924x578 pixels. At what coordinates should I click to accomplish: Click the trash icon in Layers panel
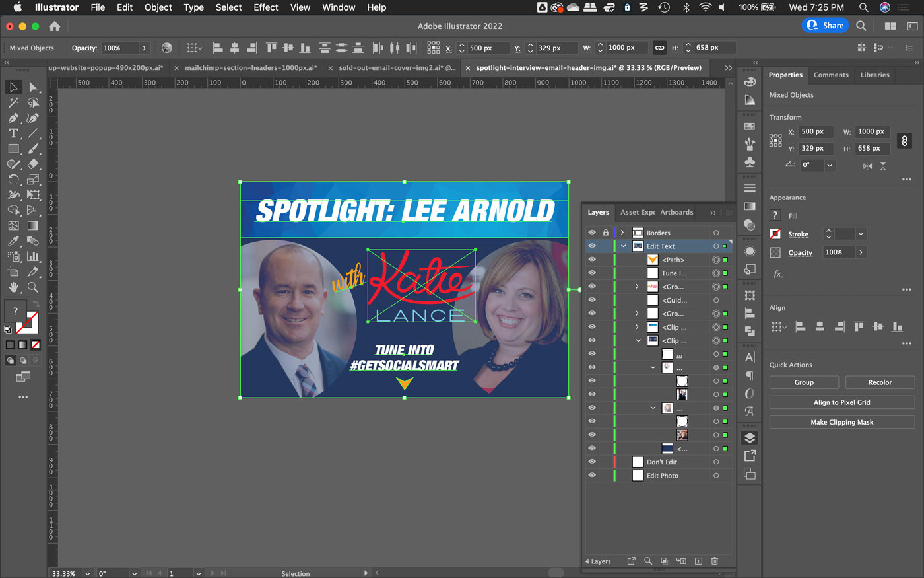714,561
